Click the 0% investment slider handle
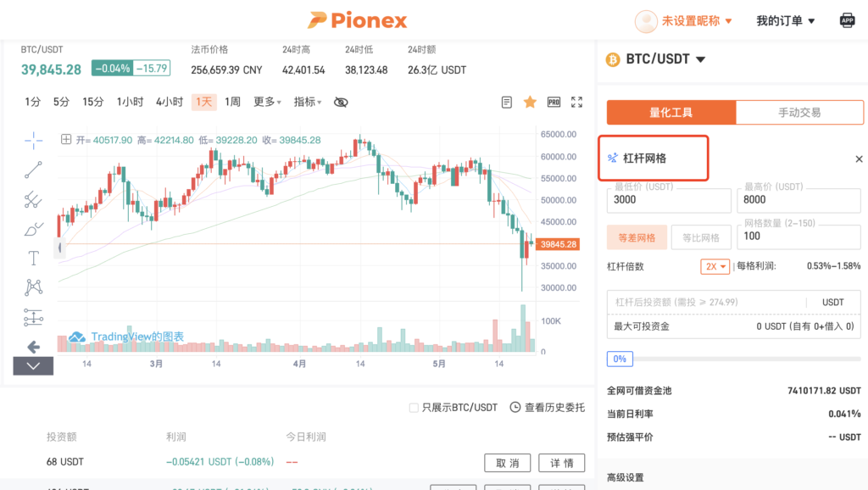Viewport: 868px width, 490px height. coord(620,359)
